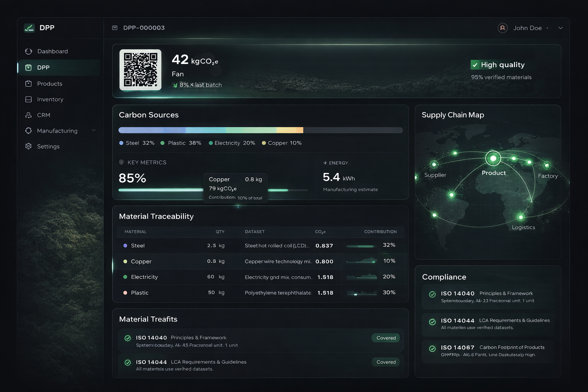Expand the small arrow next to John Doe

[548, 28]
